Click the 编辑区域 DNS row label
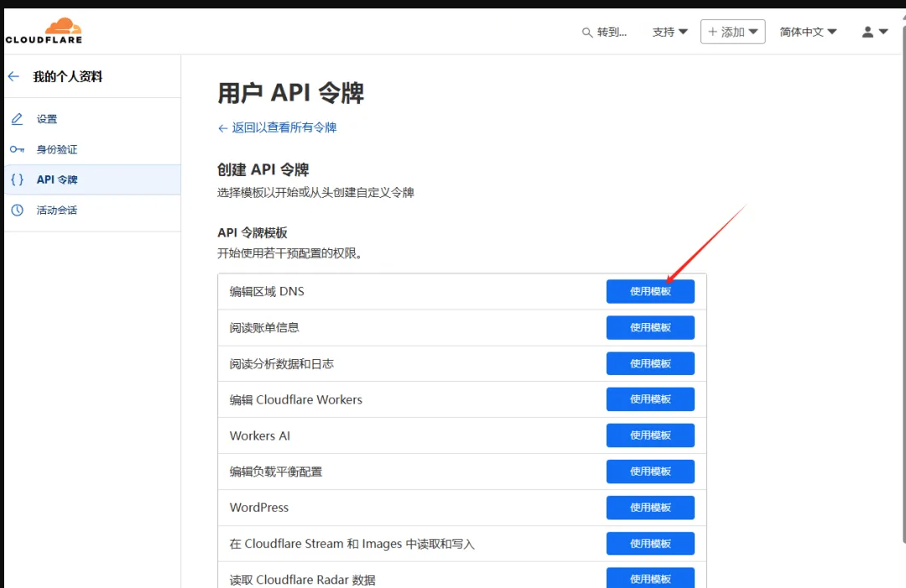This screenshot has width=906, height=588. pos(267,291)
